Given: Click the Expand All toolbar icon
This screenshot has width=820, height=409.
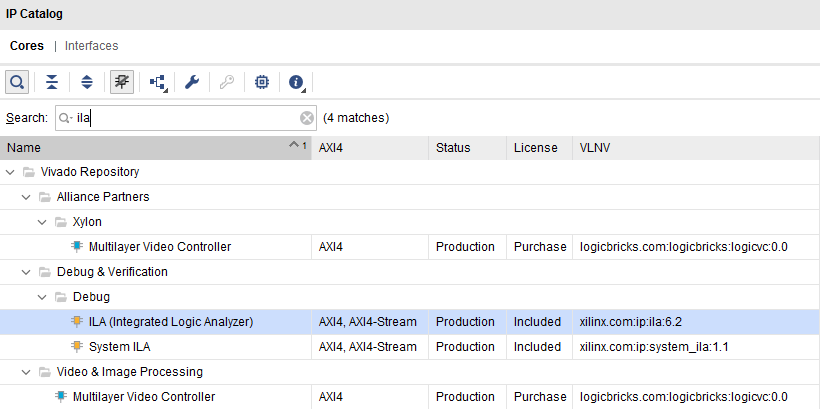Looking at the screenshot, I should (x=87, y=82).
